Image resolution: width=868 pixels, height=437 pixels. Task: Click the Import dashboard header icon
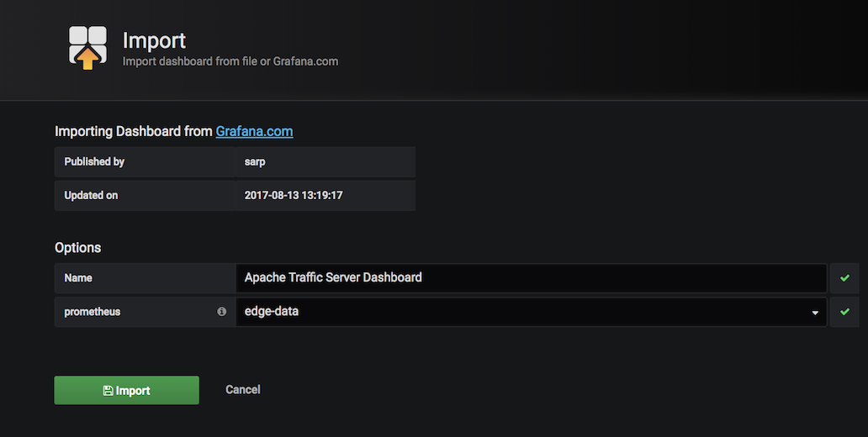[87, 48]
